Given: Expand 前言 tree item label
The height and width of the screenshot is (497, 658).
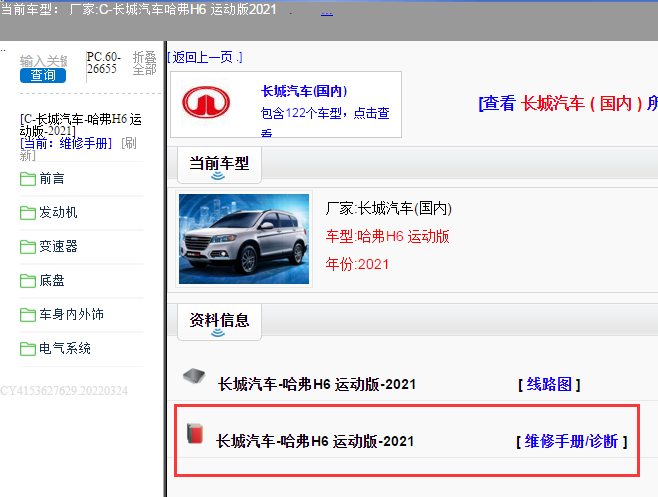Looking at the screenshot, I should [52, 179].
